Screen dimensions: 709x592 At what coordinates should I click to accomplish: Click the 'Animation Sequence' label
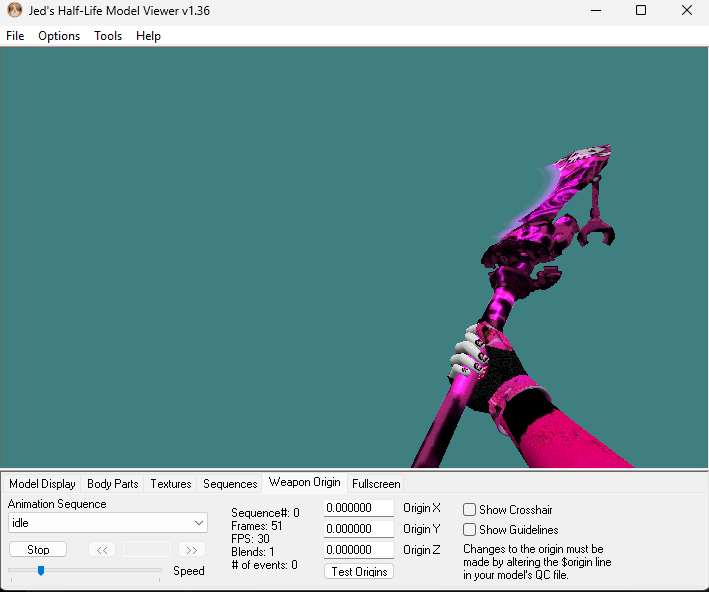(x=57, y=504)
